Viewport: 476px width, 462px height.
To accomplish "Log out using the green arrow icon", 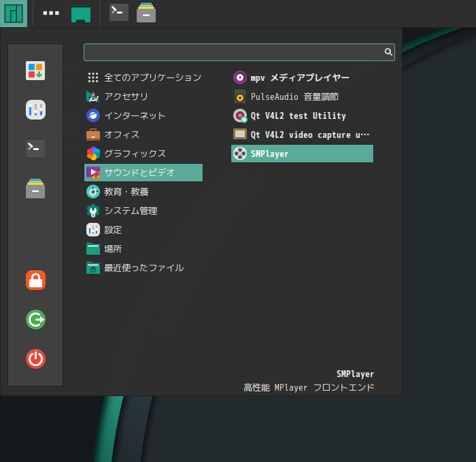I will [x=35, y=320].
